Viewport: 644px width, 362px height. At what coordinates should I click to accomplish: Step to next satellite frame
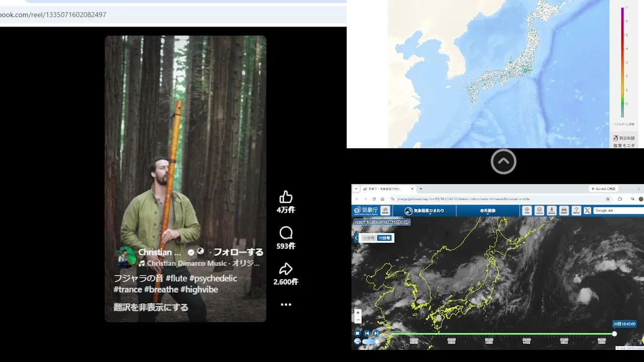(x=376, y=333)
